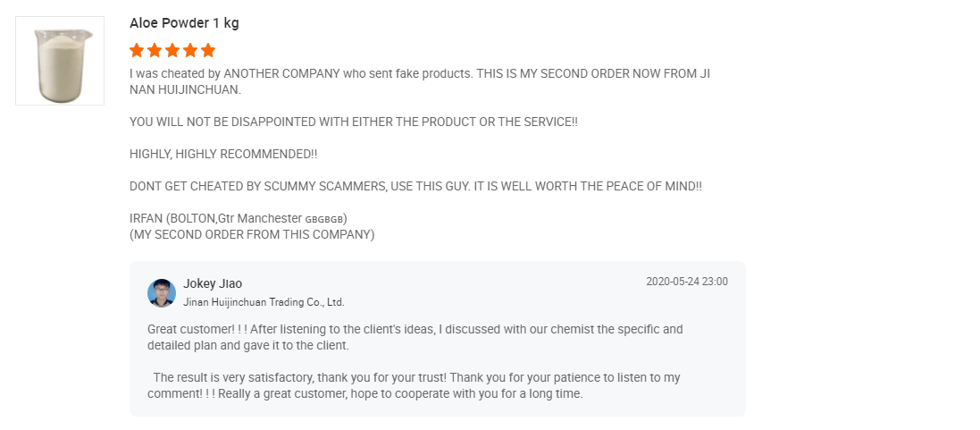This screenshot has width=980, height=430.
Task: Click the 'DONT GET CHEATED BY SCUMMY SCAMMERS' line
Action: (x=415, y=186)
